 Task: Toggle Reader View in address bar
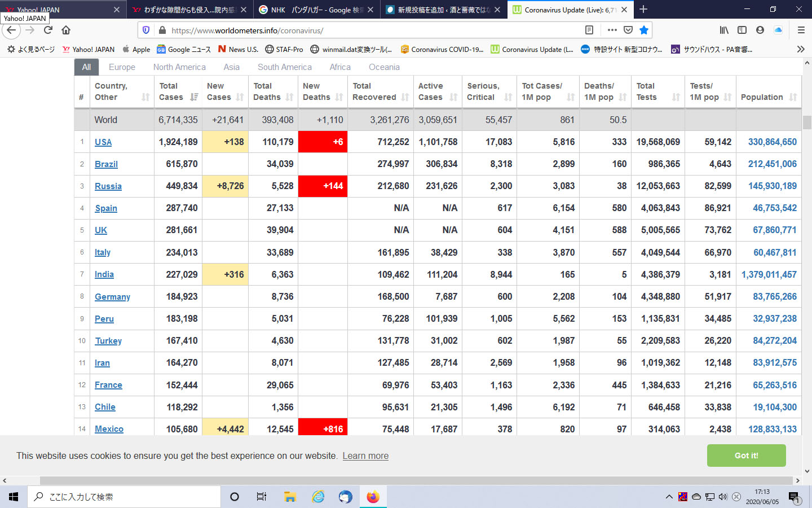[x=589, y=30]
